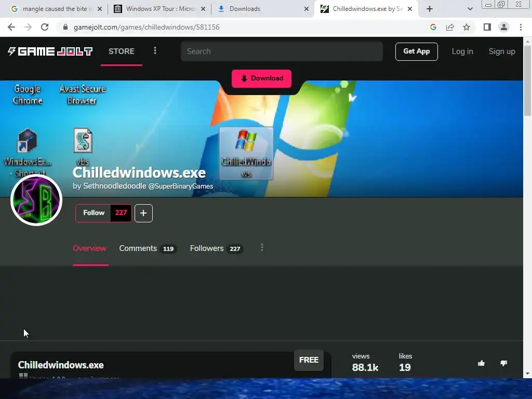
Task: Focus the Game Jolt search field
Action: [x=282, y=51]
